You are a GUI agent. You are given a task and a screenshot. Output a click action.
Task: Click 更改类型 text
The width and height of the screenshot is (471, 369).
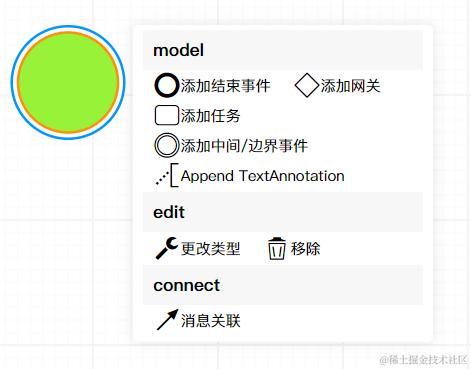(x=210, y=248)
